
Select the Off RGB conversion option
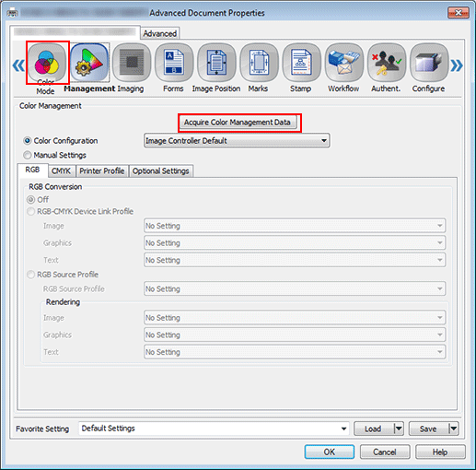(30, 200)
